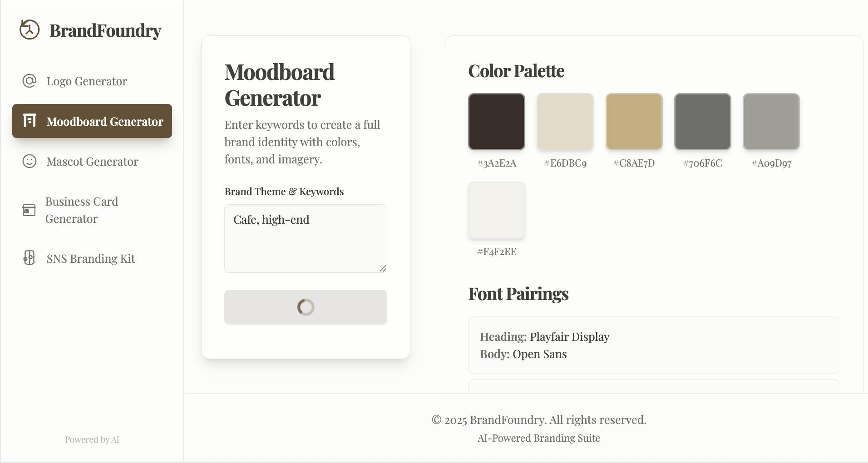Focus the Brand Theme & Keywords textarea

tap(306, 238)
